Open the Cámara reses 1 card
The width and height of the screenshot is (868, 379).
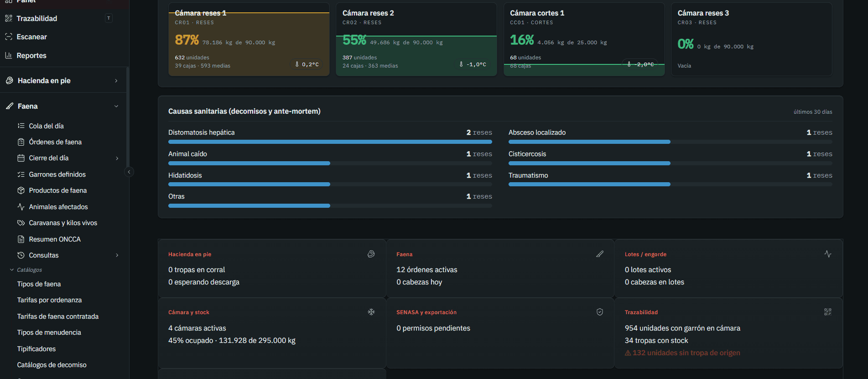click(249, 39)
